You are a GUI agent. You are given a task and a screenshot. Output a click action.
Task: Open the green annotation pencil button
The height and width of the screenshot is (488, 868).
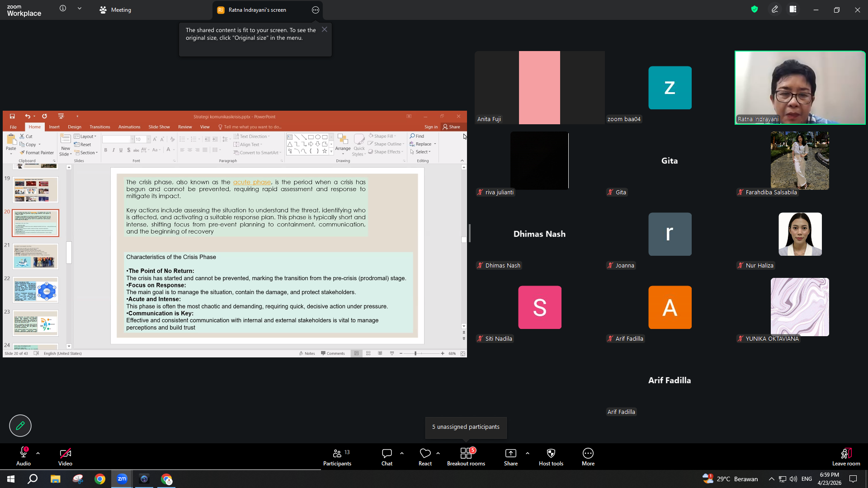(x=20, y=426)
